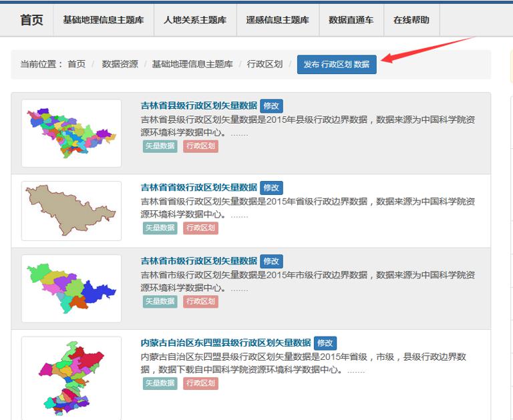Image resolution: width=513 pixels, height=420 pixels.
Task: Open 内蒙古自治区东四盟县级行政区划矢量数据 title link
Action: coord(226,343)
